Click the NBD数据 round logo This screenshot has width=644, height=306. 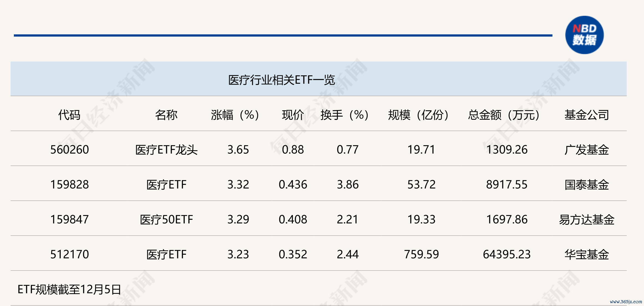click(584, 35)
